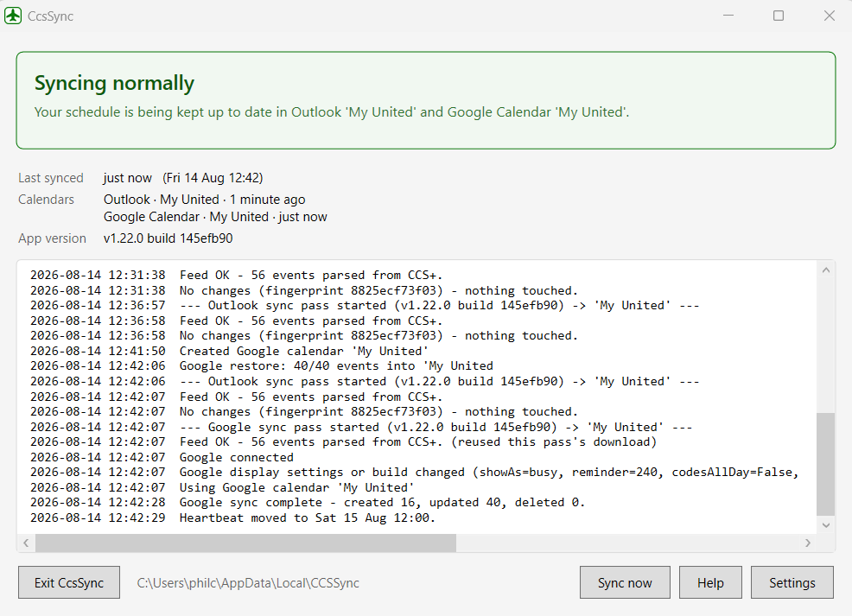Click the 12:31:38 'No changes' log line
The image size is (852, 616).
coord(304,290)
